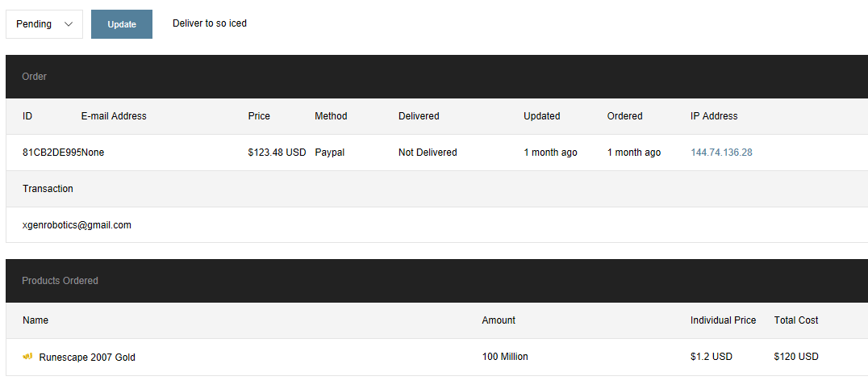Screen dimensions: 868x389
Task: Click the xgenrobotics@gmail.com transaction email
Action: pos(77,225)
